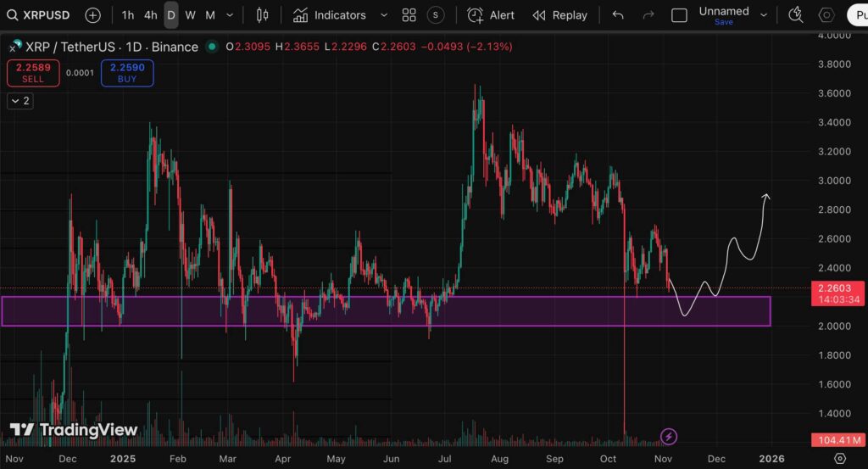Switch to the 4h timeframe
Image resolution: width=868 pixels, height=469 pixels.
pos(150,15)
